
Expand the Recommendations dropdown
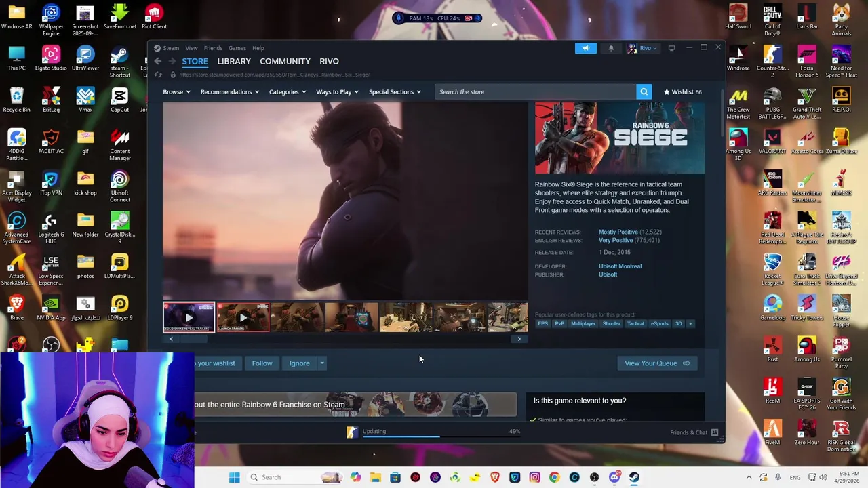point(230,91)
